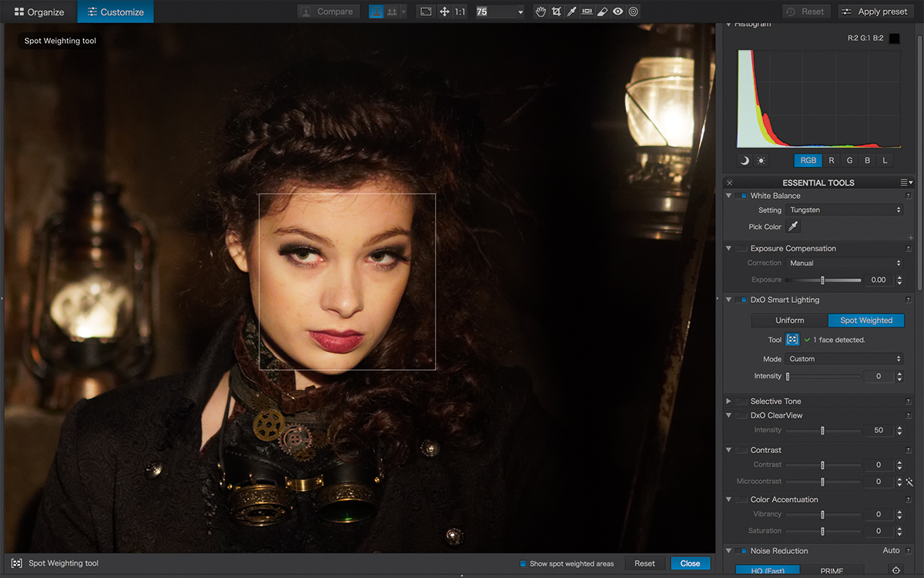Click the Exposure slider track
924x578 pixels.
click(x=823, y=280)
